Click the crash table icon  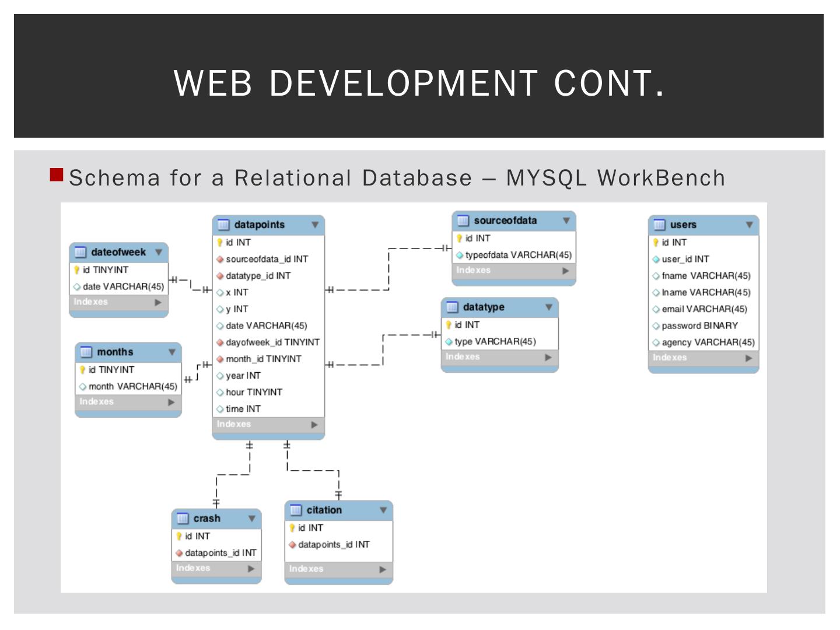(x=183, y=518)
